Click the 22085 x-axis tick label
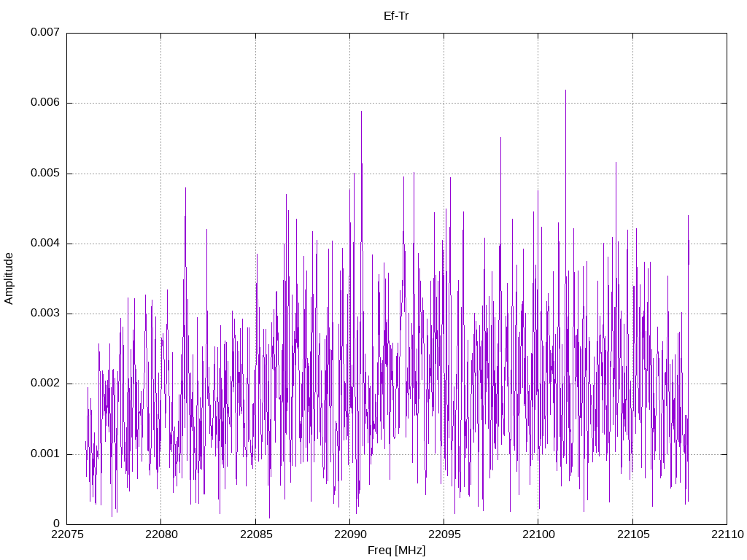This screenshot has width=747, height=560. click(256, 534)
